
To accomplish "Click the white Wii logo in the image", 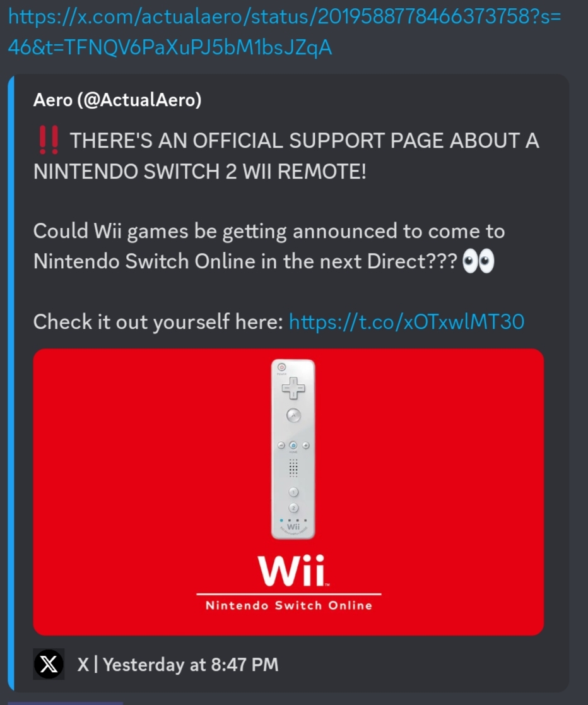I will pos(293,571).
